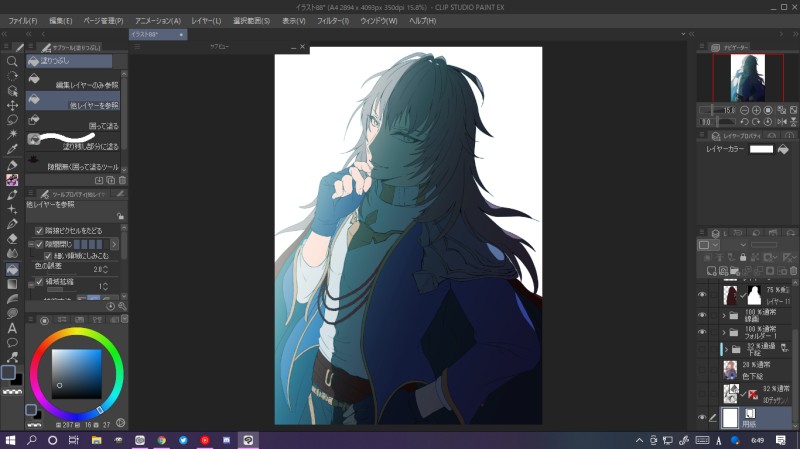Open the ファイル(F) menu
The width and height of the screenshot is (800, 449).
pyautogui.click(x=23, y=21)
